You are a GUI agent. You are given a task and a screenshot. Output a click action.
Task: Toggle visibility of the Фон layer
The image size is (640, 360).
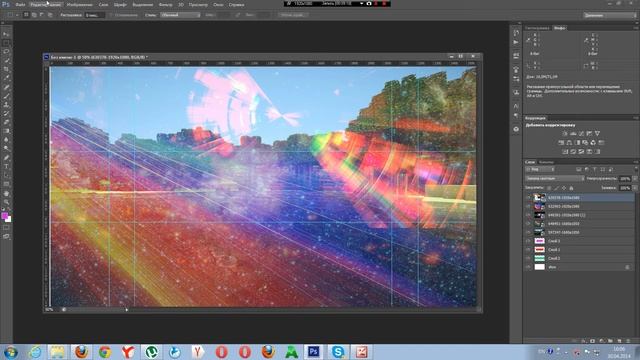coord(528,267)
